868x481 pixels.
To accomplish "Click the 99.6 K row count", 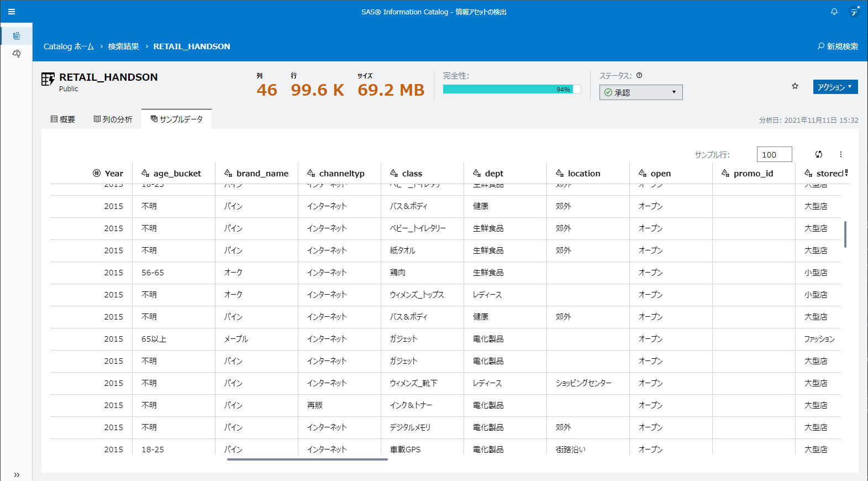I will (318, 90).
